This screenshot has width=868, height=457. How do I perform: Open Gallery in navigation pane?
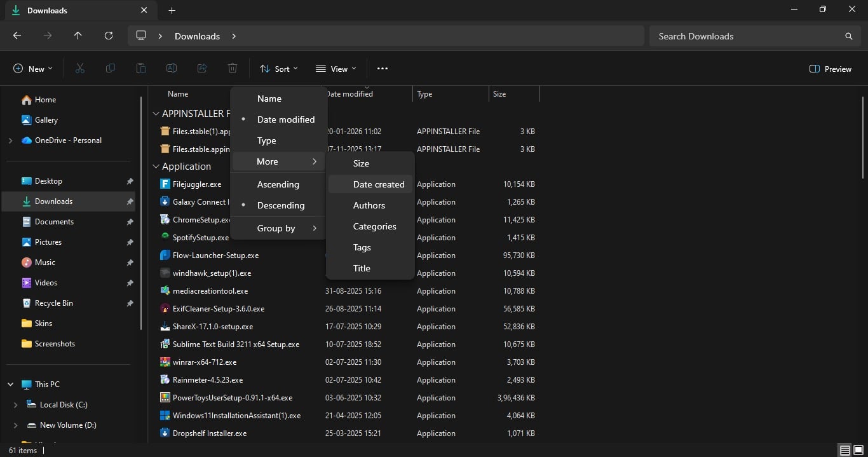(x=70, y=120)
